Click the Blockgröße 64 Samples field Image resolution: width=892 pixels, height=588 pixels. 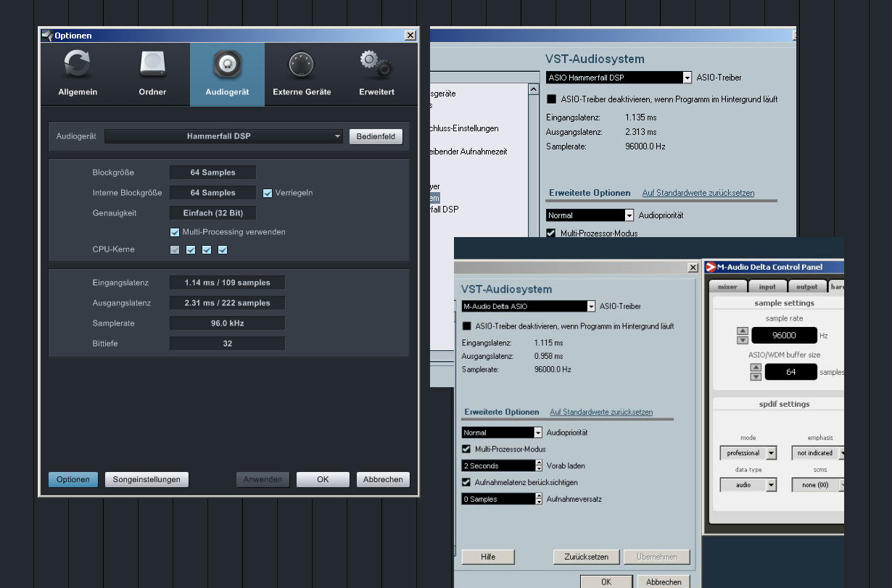click(x=212, y=173)
